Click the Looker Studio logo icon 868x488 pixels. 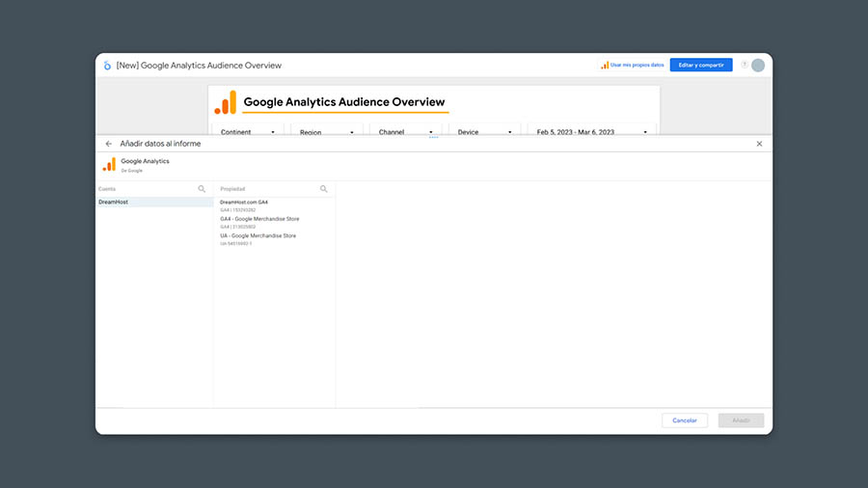click(107, 66)
